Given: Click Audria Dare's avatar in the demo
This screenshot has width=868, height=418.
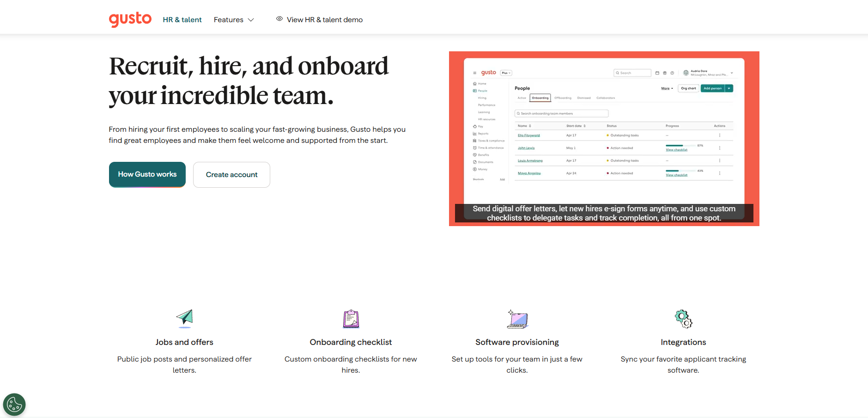Looking at the screenshot, I should (x=686, y=73).
